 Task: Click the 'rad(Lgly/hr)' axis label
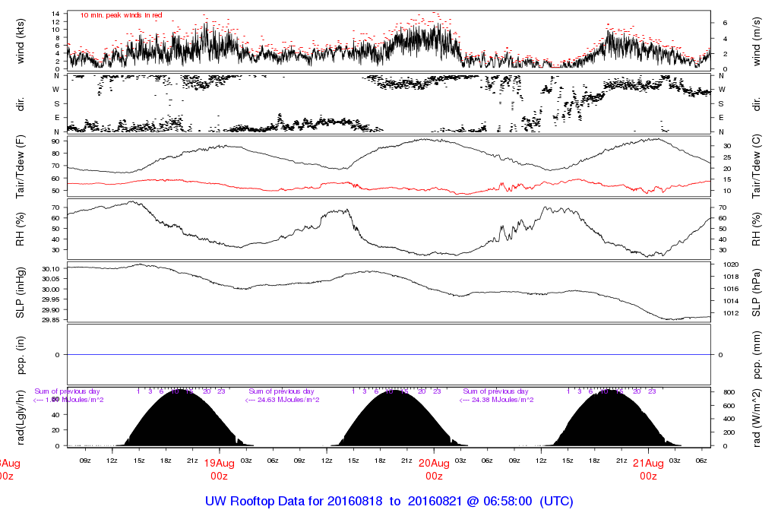pos(21,418)
